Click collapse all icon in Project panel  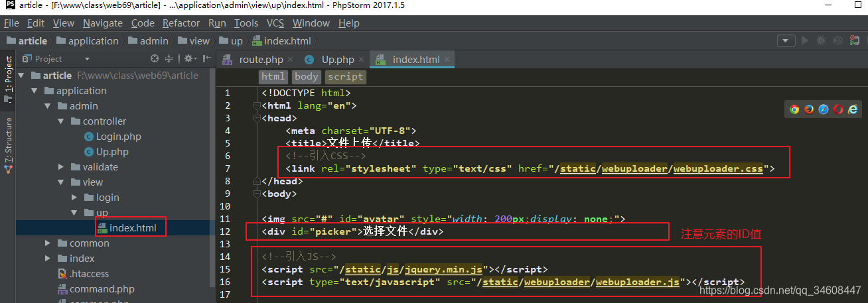coord(169,58)
